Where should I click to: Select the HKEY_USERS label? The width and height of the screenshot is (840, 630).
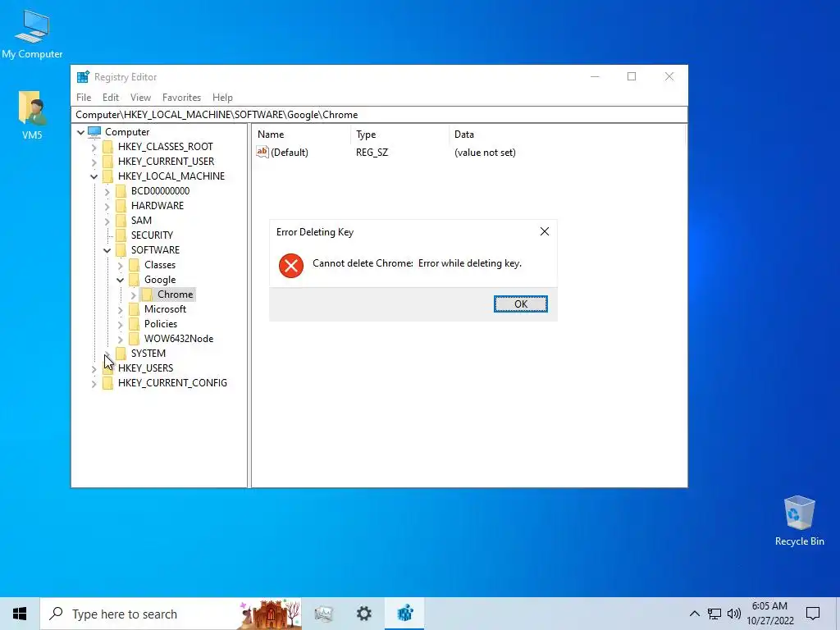(146, 368)
